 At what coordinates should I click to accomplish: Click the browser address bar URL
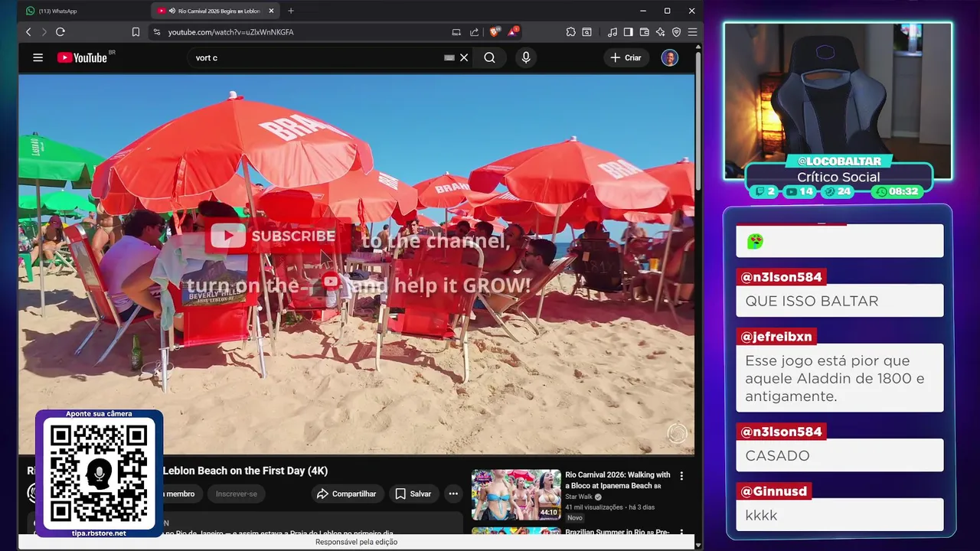pyautogui.click(x=230, y=32)
